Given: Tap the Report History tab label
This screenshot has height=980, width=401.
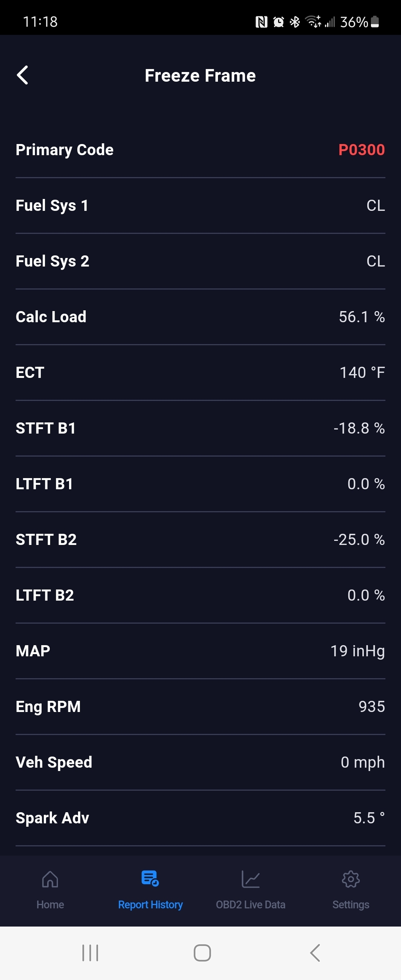Looking at the screenshot, I should click(x=150, y=904).
